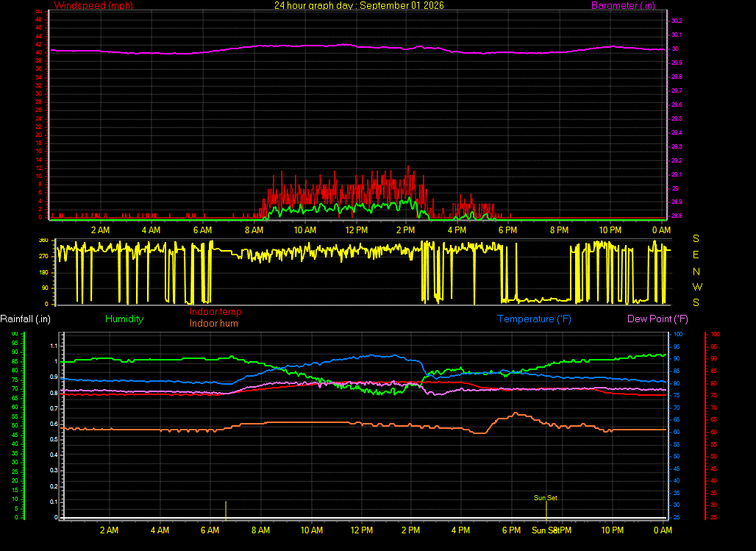The image size is (756, 551).
Task: Click 50 on the green humidity scale
Action: pyautogui.click(x=15, y=425)
